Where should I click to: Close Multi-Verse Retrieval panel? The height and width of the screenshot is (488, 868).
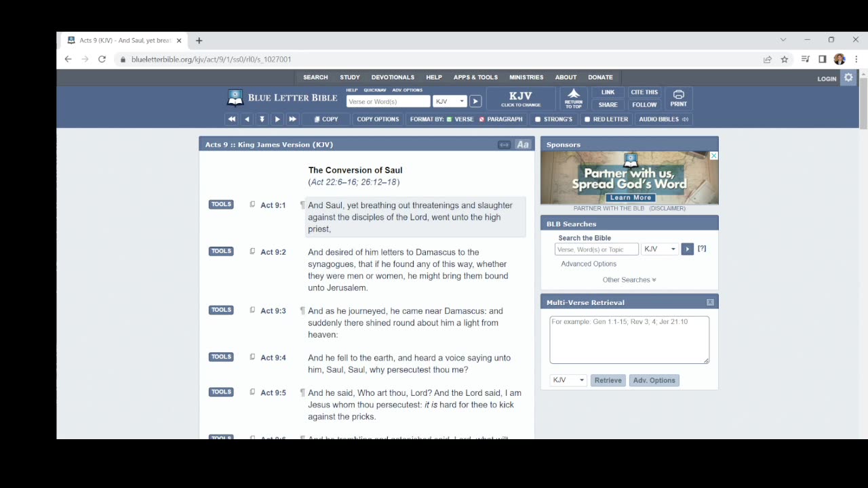[710, 302]
